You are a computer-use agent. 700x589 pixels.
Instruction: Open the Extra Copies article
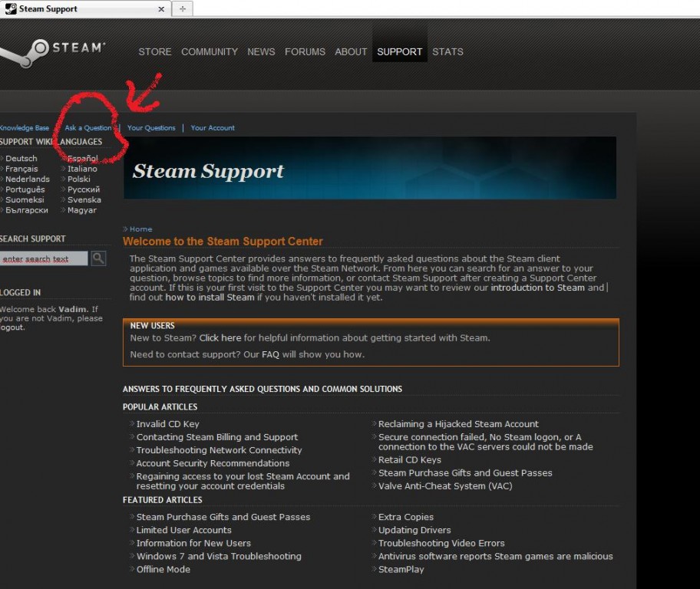(x=406, y=517)
